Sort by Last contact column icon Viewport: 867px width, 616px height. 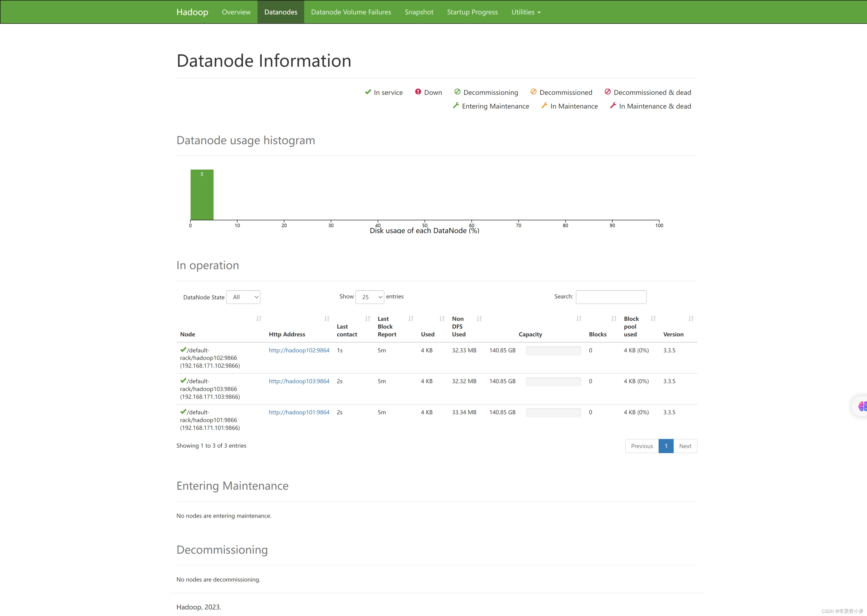pos(368,319)
